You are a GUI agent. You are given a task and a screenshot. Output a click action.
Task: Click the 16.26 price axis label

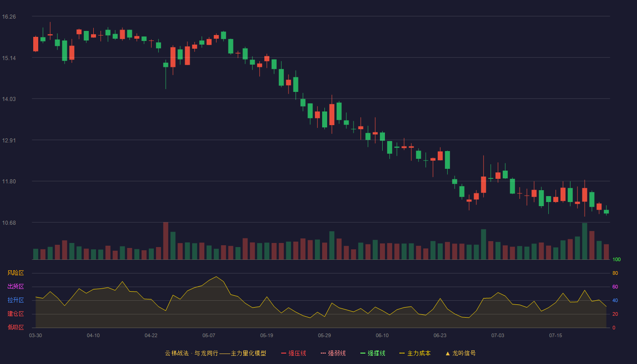click(x=9, y=17)
